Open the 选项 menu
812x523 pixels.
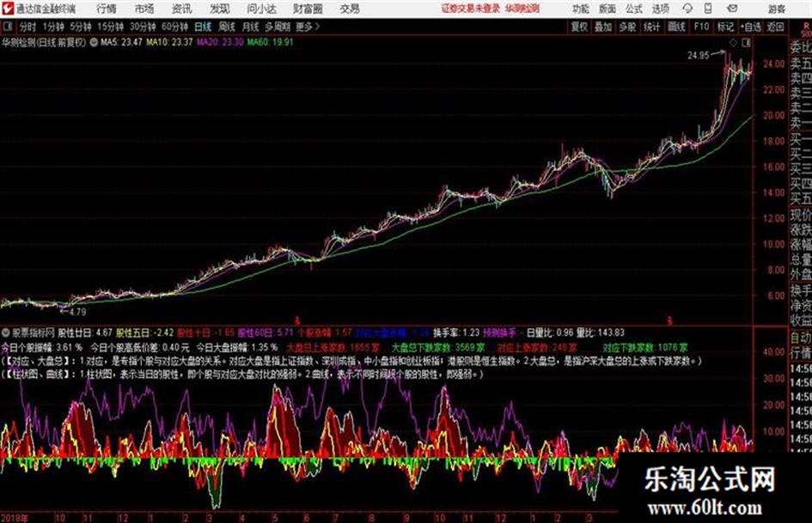click(x=661, y=9)
